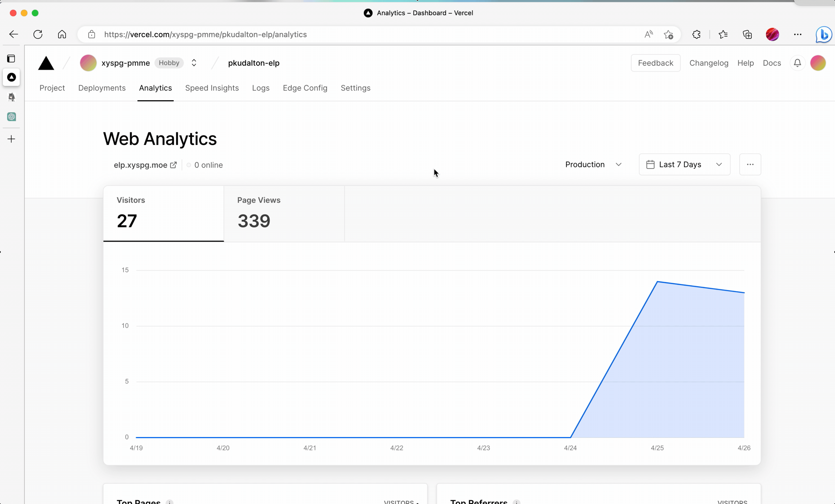The image size is (835, 504).
Task: Open the browser collections icon
Action: tap(747, 35)
